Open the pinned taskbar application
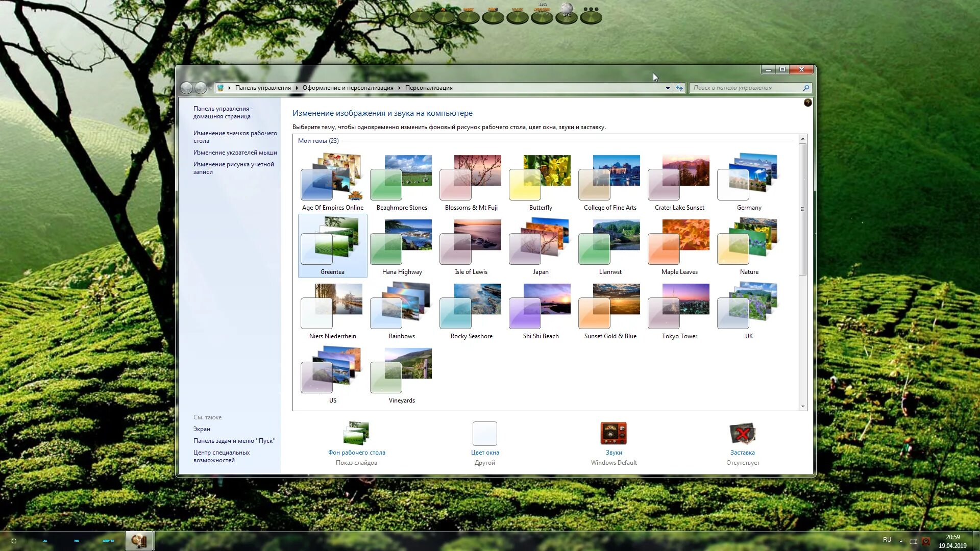 pyautogui.click(x=139, y=540)
